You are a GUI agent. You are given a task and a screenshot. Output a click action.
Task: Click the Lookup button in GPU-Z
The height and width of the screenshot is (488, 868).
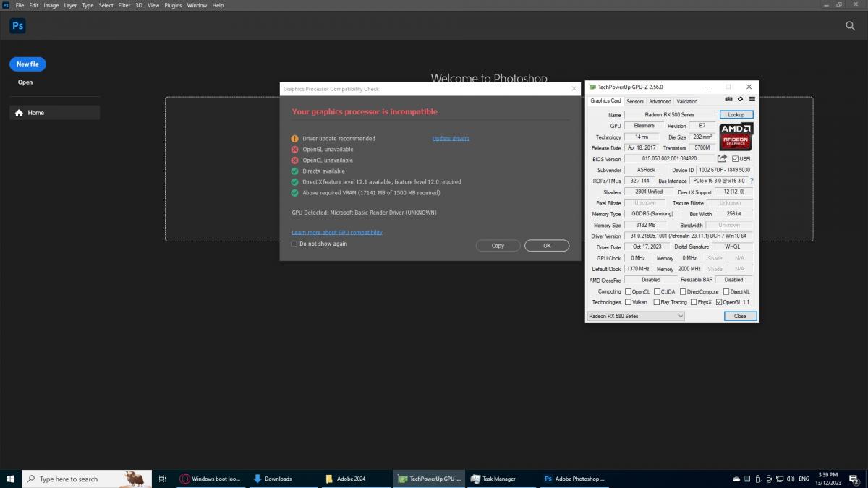[736, 114]
